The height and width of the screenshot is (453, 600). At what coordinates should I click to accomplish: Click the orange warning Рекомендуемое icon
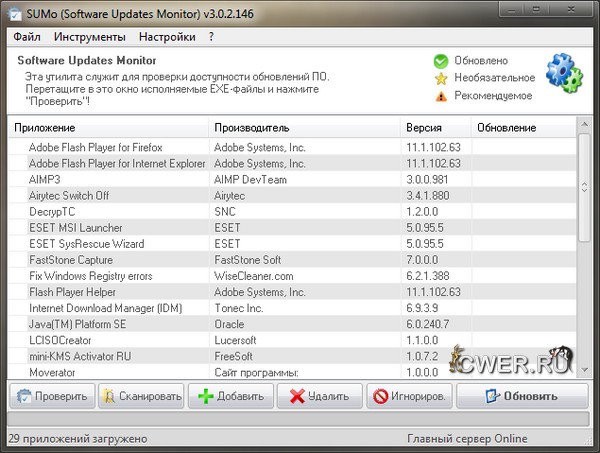click(441, 96)
